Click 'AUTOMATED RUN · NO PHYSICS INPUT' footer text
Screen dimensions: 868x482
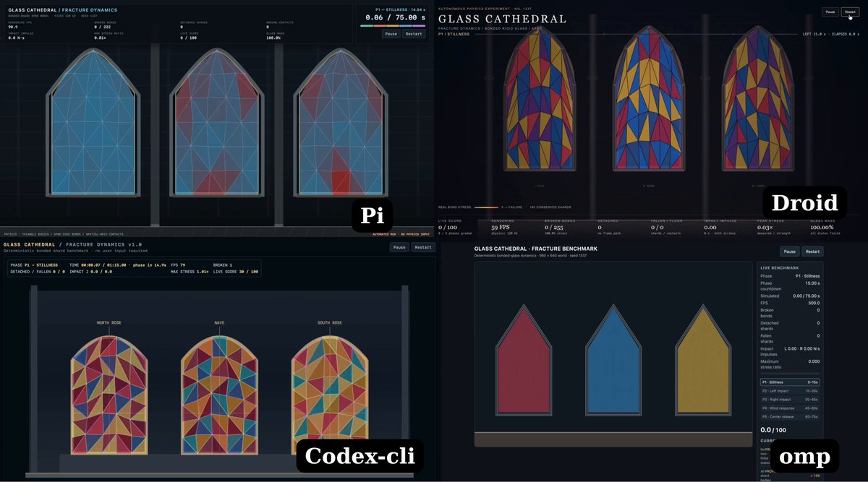coord(400,233)
